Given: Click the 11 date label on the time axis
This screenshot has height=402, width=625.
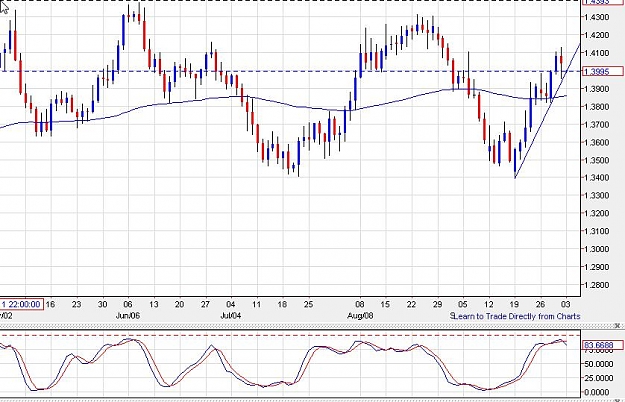Looking at the screenshot, I should pos(256,305).
